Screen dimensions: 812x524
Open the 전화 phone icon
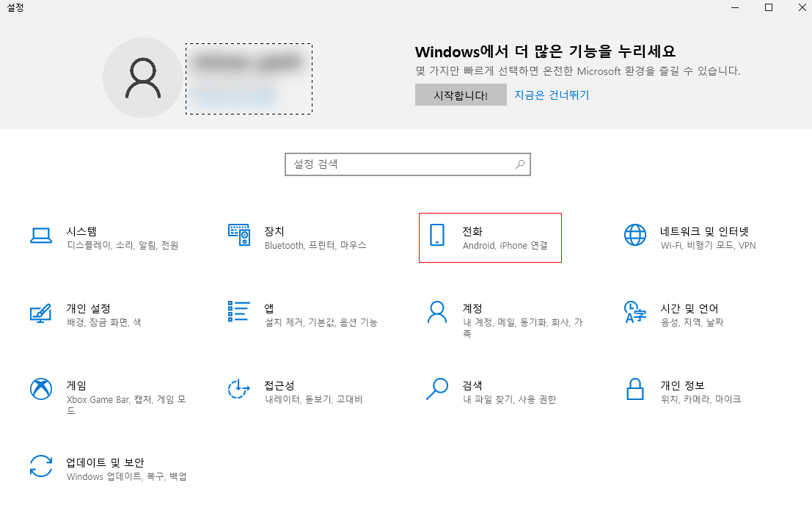437,235
